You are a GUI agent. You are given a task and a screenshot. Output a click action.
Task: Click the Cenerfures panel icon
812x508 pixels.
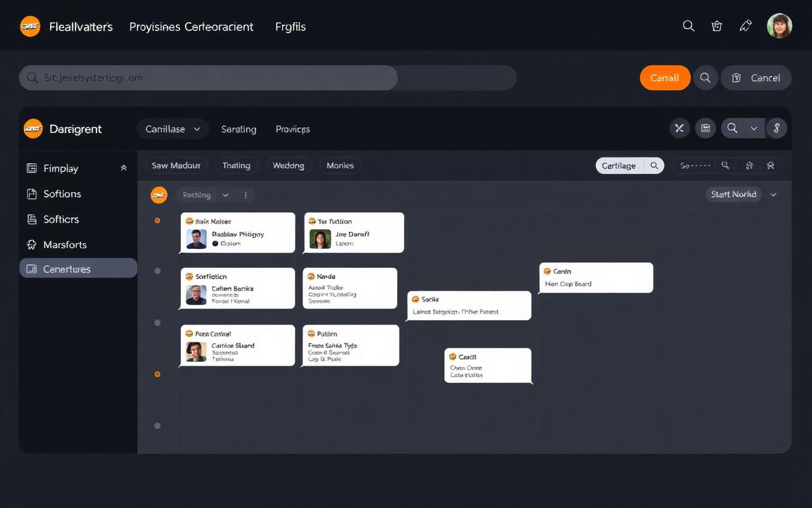tap(32, 269)
